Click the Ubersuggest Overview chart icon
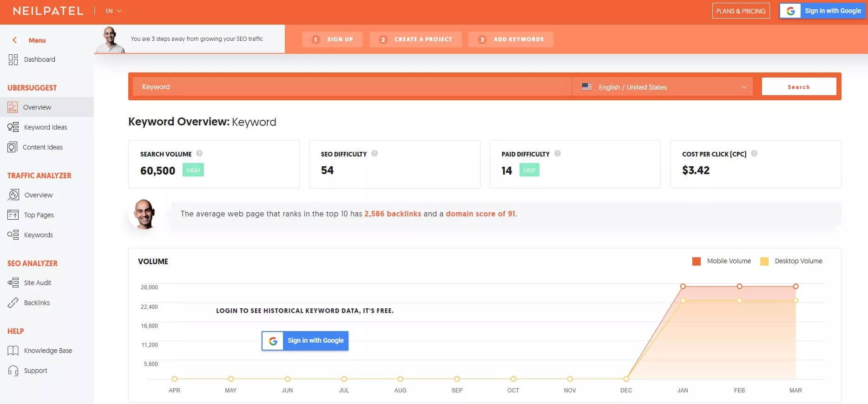This screenshot has height=404, width=868. click(x=13, y=107)
